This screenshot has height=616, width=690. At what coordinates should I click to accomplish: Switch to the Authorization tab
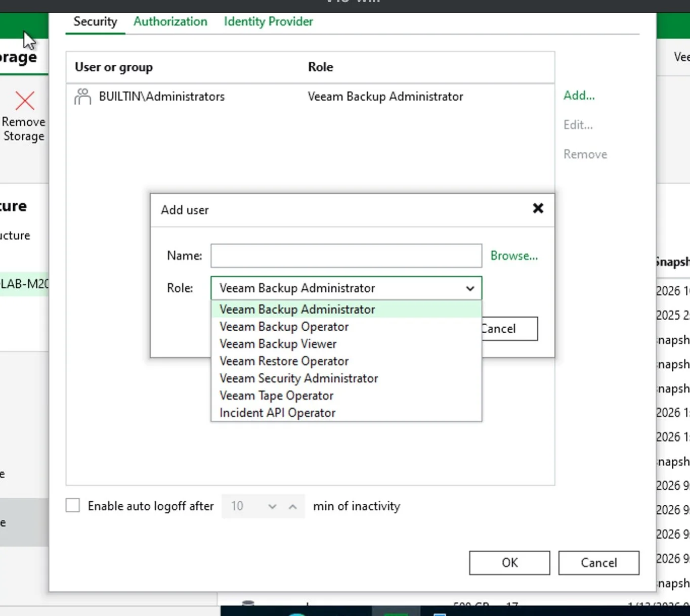point(170,21)
